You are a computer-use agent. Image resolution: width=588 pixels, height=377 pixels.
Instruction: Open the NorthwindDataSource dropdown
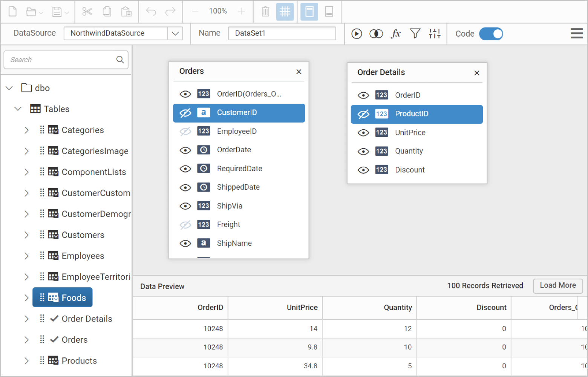point(175,33)
